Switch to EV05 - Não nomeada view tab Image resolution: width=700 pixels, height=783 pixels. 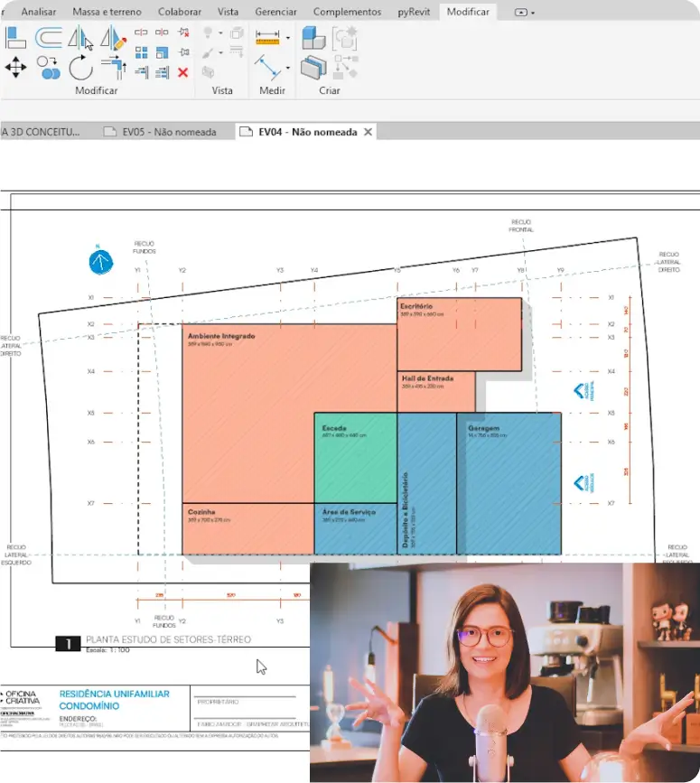pos(161,132)
